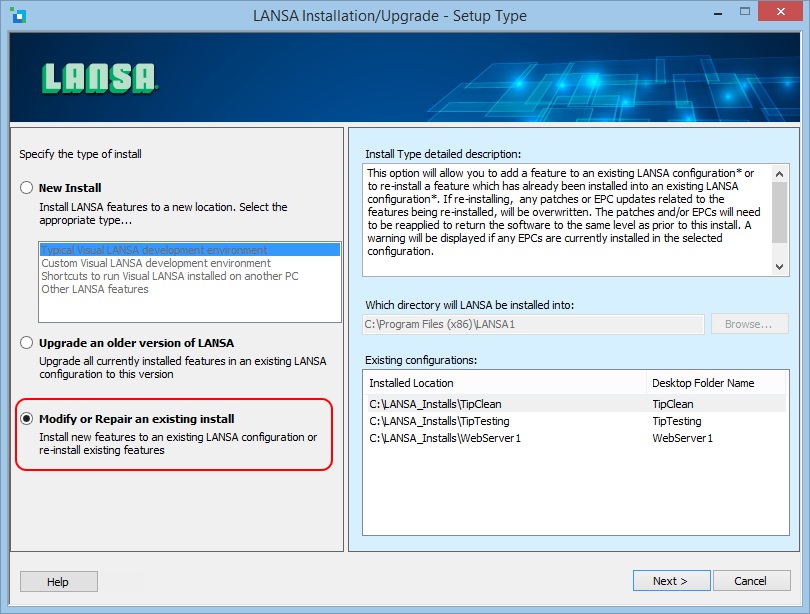This screenshot has height=614, width=810.
Task: Click the LANSA installer icon in title bar
Action: (x=18, y=15)
